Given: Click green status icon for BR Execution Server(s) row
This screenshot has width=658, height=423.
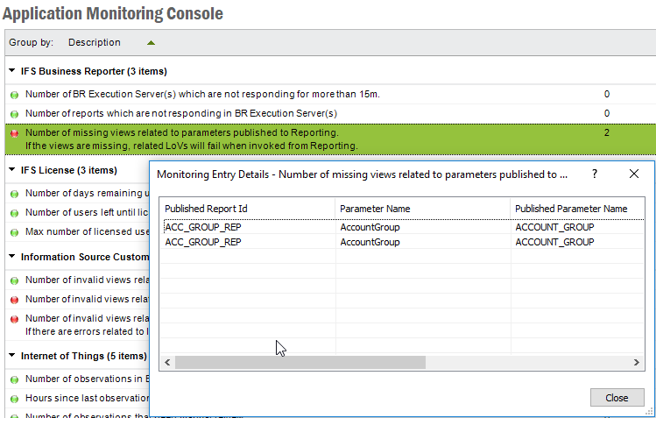Looking at the screenshot, I should 15,95.
